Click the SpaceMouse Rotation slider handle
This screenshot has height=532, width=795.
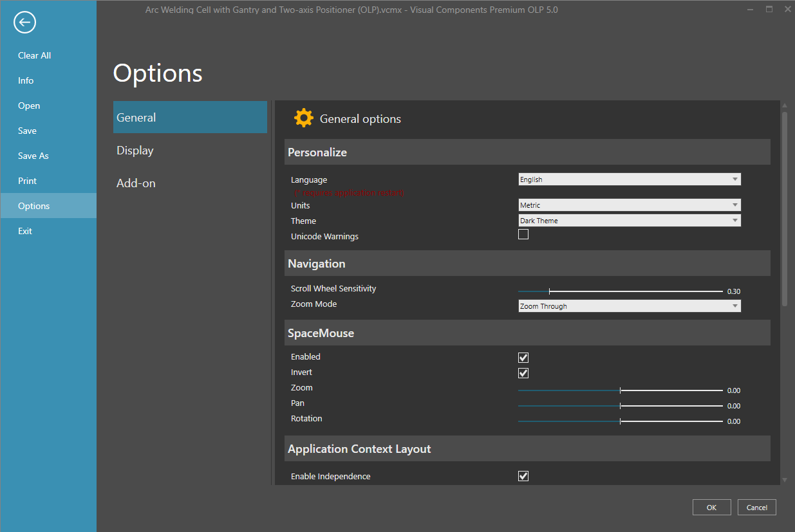tap(620, 421)
